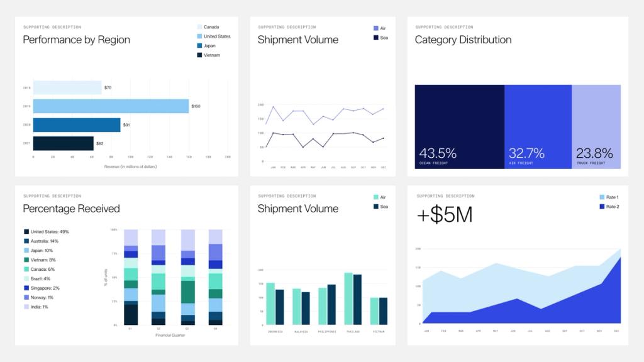Click the Financial Quarter axis label
Image resolution: width=644 pixels, height=362 pixels.
click(170, 336)
